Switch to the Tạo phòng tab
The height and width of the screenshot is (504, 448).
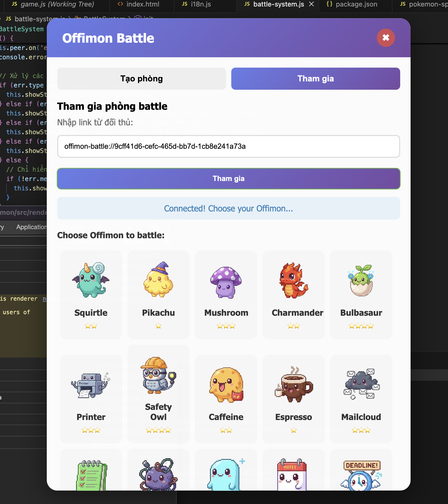142,79
